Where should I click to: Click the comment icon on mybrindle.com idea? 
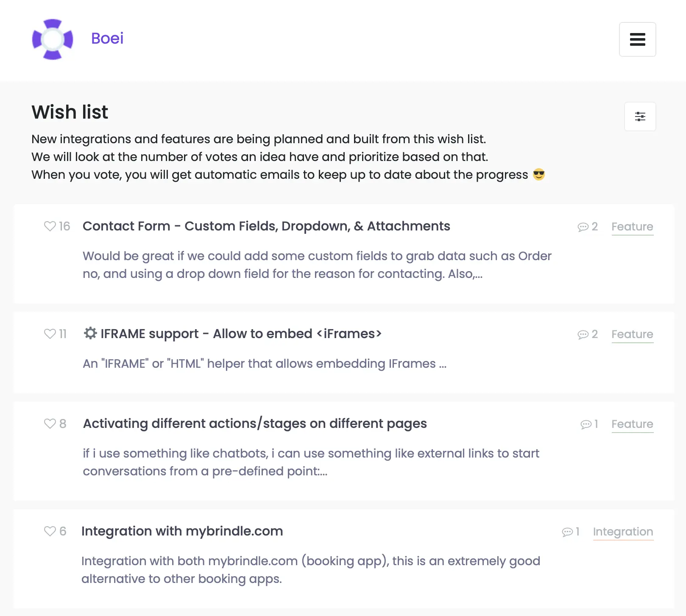[x=567, y=532]
